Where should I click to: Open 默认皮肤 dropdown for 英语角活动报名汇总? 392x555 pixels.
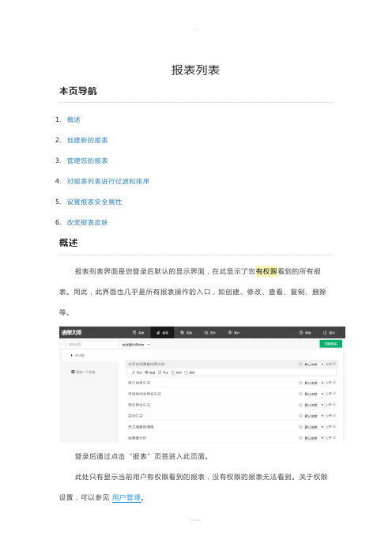(314, 394)
